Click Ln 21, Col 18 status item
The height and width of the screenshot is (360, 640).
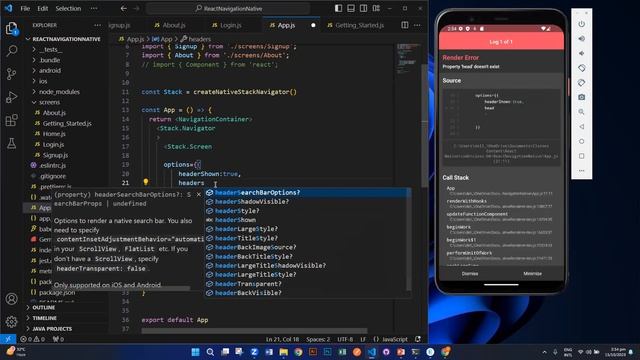coord(282,339)
